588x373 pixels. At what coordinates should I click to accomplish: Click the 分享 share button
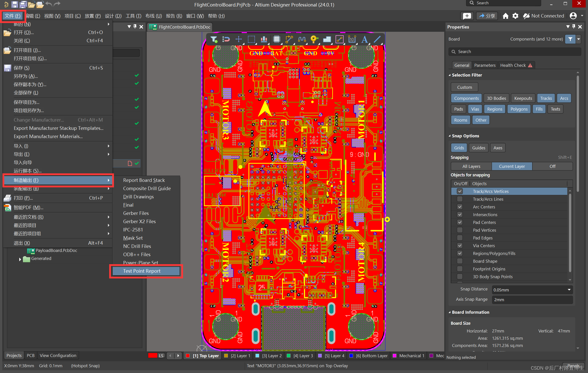coord(487,16)
